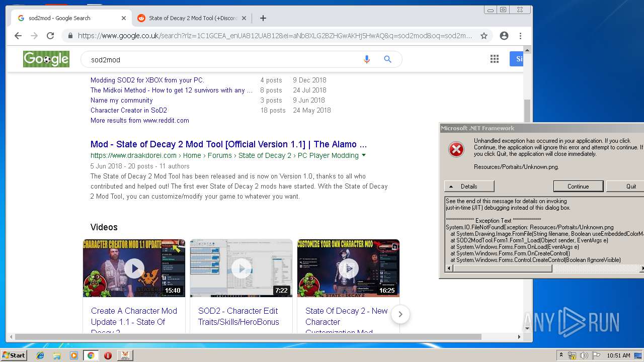Screen dimensions: 644x362
Task: Click the horizontal scrollbar right arrow in Chrome
Action: pos(519,337)
